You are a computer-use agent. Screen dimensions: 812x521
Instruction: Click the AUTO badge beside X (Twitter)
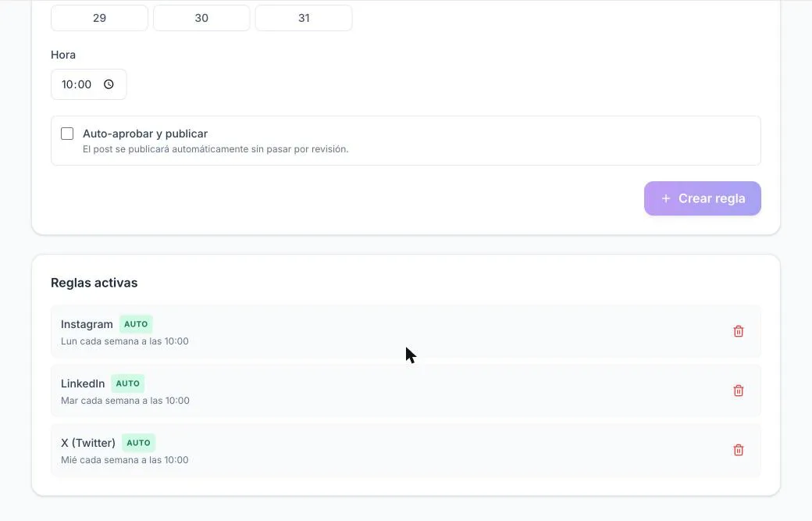pyautogui.click(x=138, y=443)
